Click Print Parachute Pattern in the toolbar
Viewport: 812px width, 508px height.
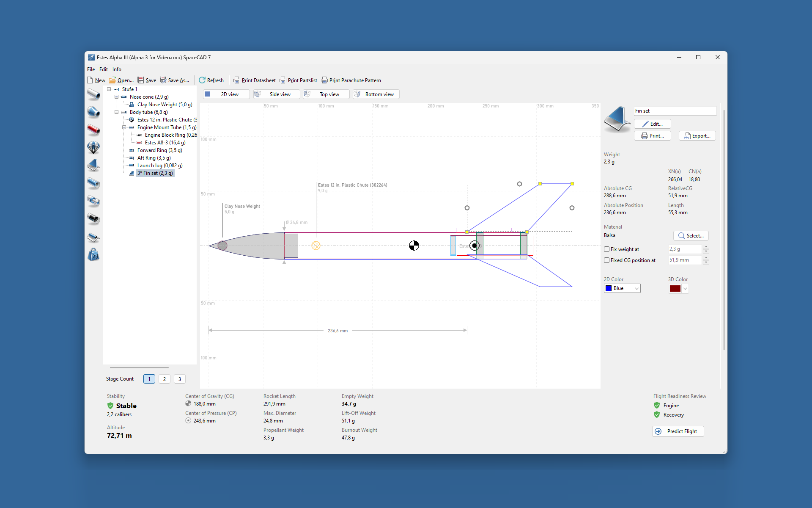click(351, 80)
